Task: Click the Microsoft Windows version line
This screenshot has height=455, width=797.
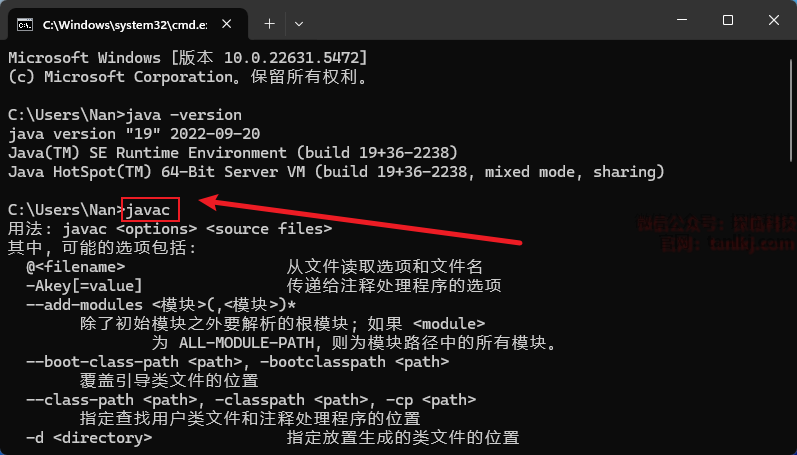Action: [x=187, y=58]
